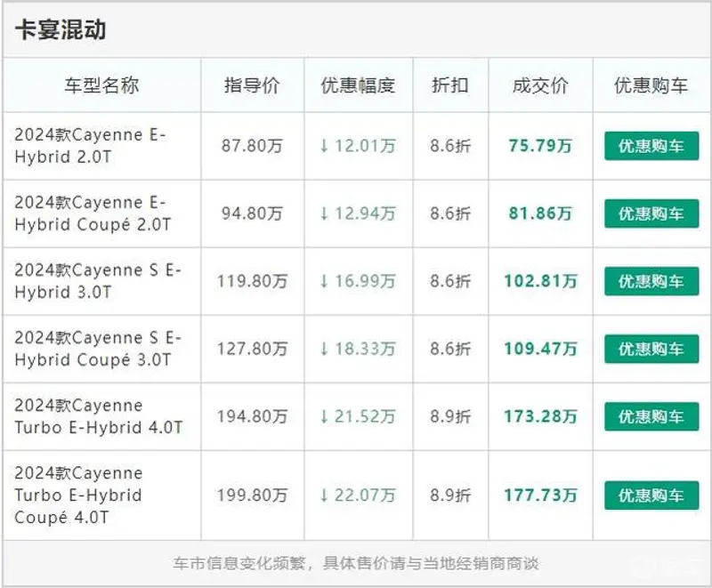
Task: Click the 车型名称 column header
Action: click(101, 85)
